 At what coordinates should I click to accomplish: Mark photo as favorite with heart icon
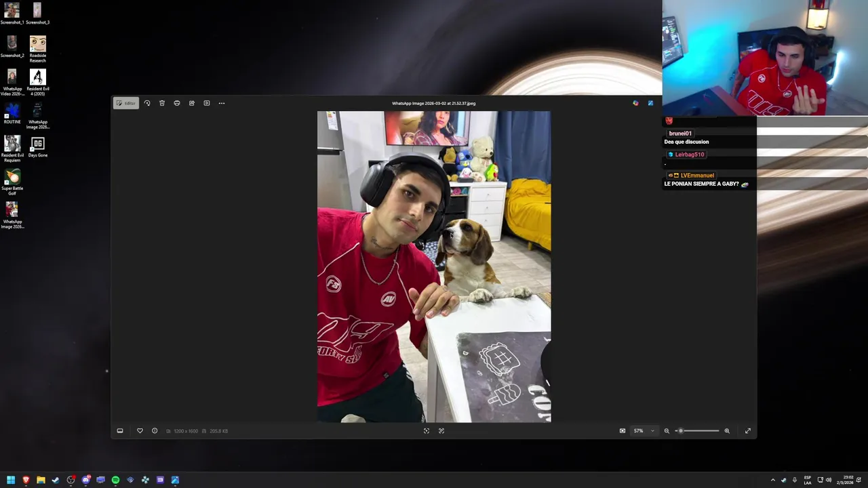[140, 431]
